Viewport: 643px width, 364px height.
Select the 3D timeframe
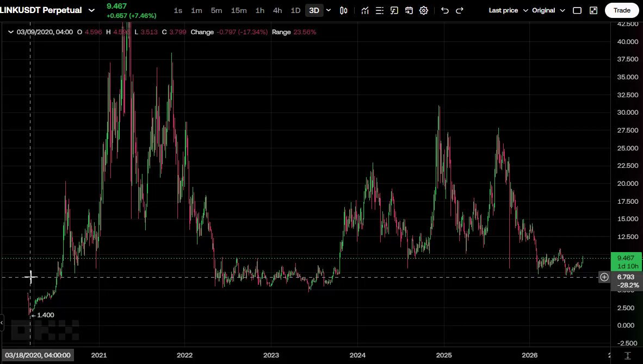(x=314, y=11)
